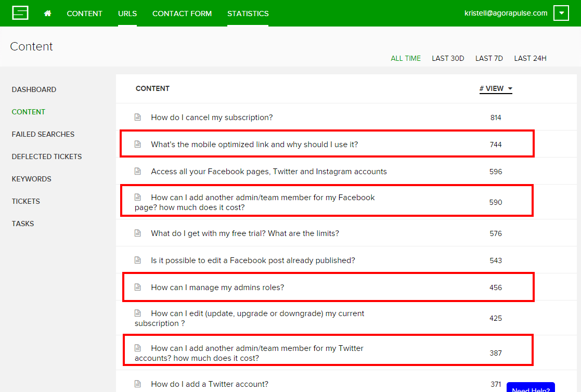Click the 425 view count
This screenshot has height=392, width=581.
(x=496, y=318)
